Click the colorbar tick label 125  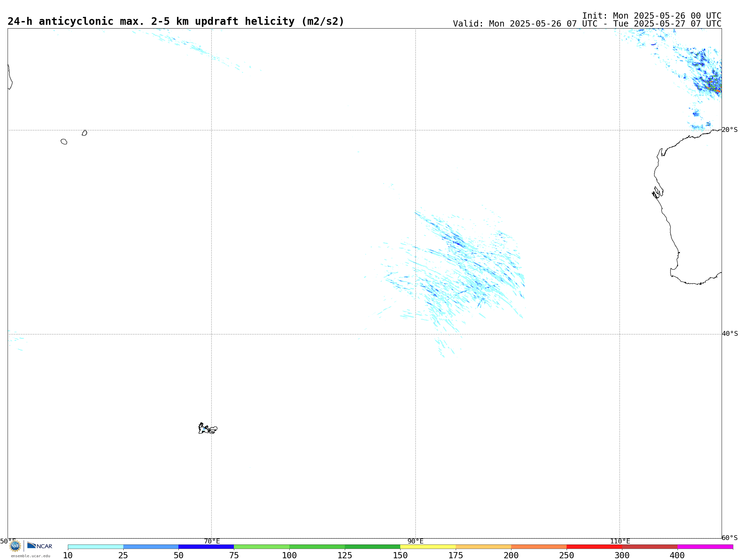pyautogui.click(x=345, y=555)
